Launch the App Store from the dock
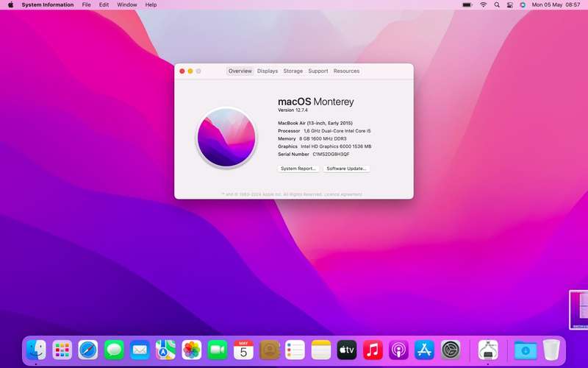Viewport: 588px width, 368px height. coord(425,350)
